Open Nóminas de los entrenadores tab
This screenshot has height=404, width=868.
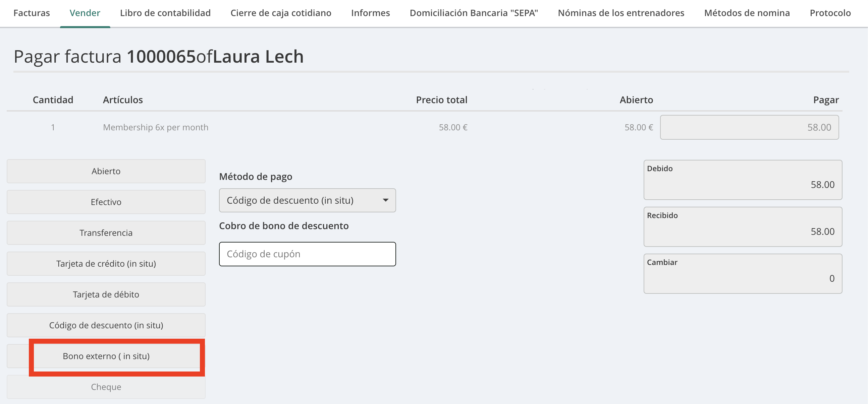tap(621, 13)
